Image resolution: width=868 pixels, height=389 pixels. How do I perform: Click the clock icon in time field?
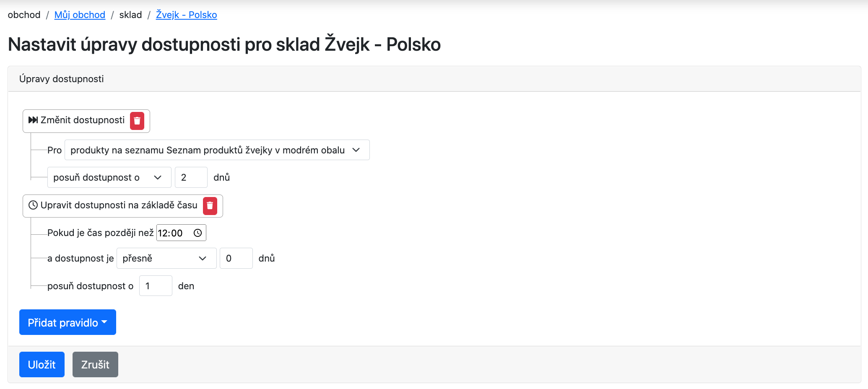pyautogui.click(x=198, y=233)
